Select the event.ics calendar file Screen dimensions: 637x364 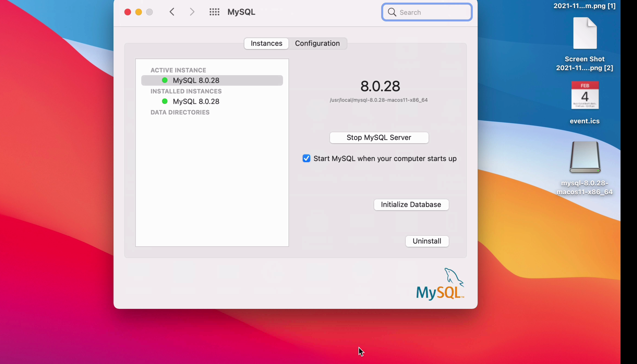(585, 95)
